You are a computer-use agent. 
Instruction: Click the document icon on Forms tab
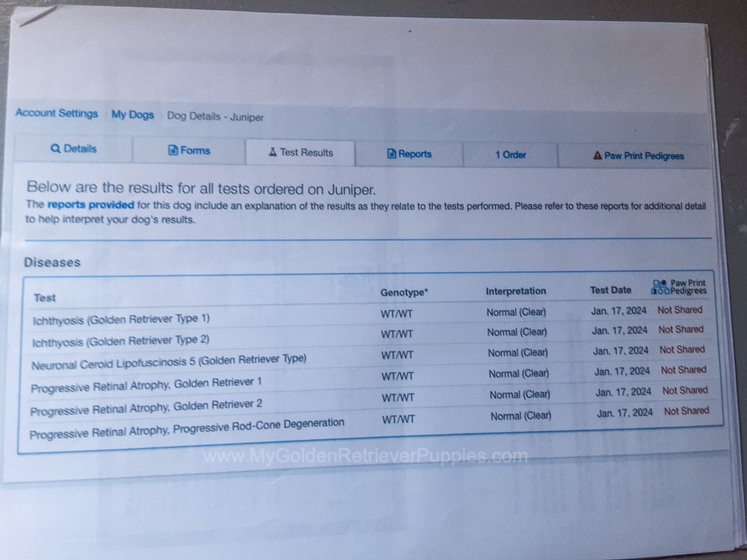pos(173,150)
